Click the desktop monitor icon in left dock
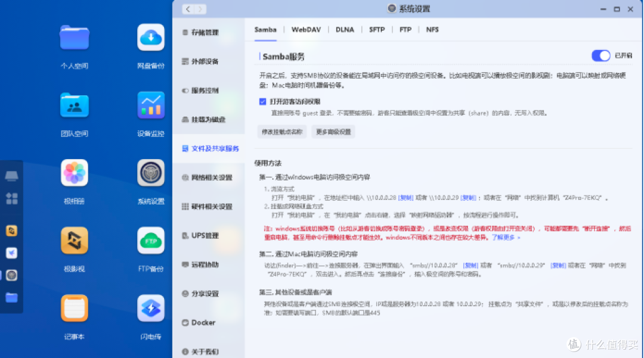The image size is (644, 358). (11, 176)
